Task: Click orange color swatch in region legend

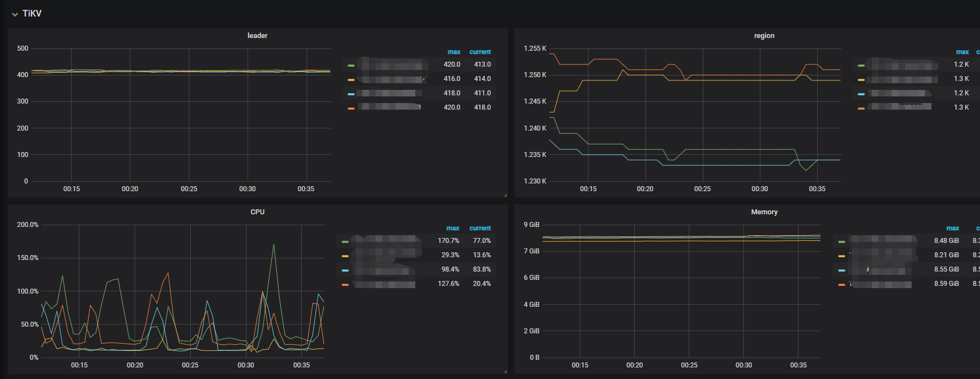Action: (x=861, y=109)
